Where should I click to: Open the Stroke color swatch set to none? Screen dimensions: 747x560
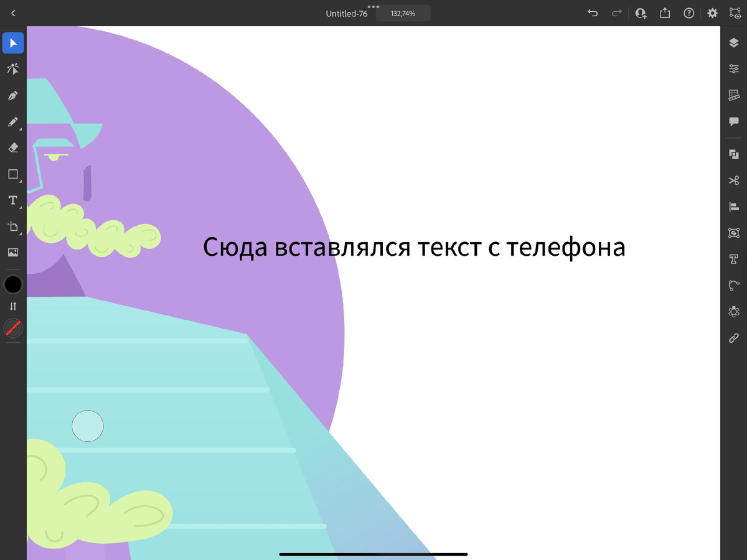coord(13,328)
